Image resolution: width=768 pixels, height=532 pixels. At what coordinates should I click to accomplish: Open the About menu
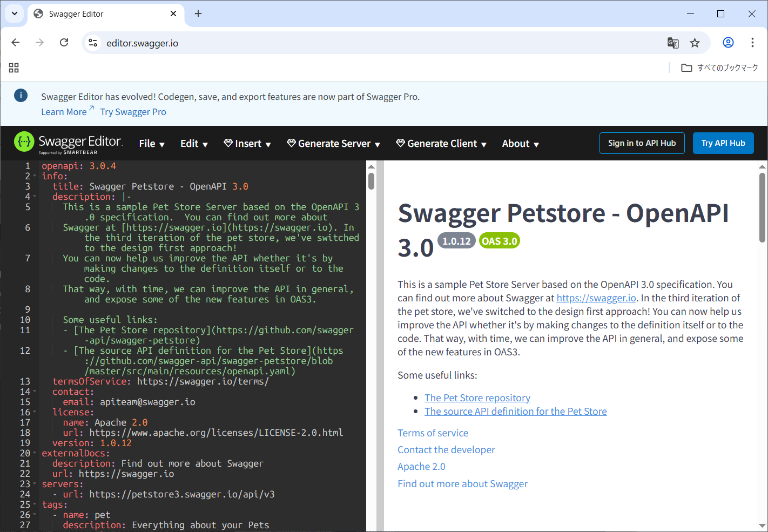pyautogui.click(x=520, y=144)
